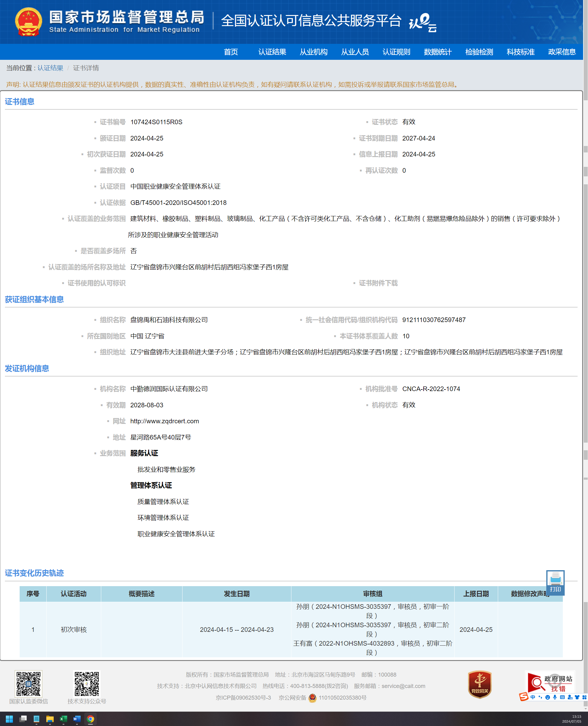
Task: Open the Sogou soft keyboard icon
Action: pyautogui.click(x=562, y=697)
